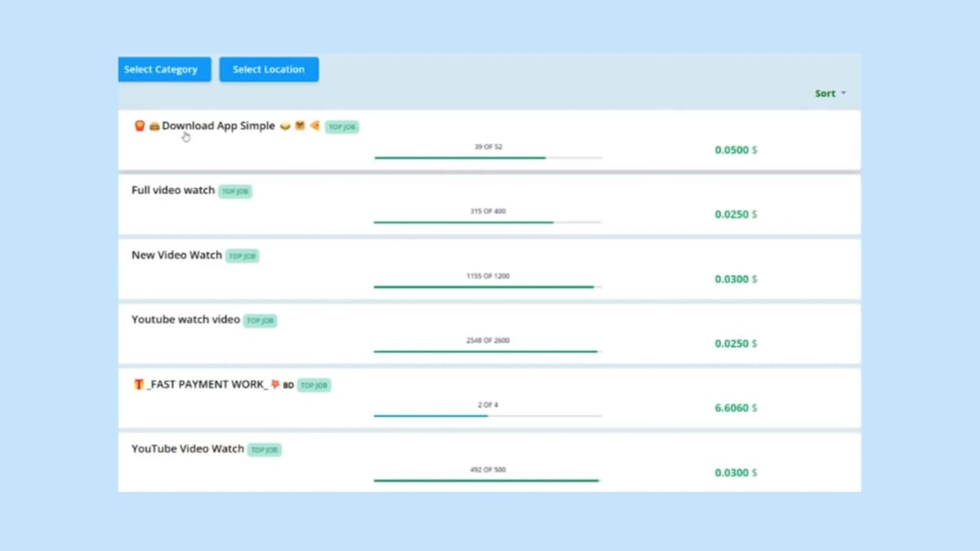Select the Youtube watch video job title
Viewport: 980px width, 551px height.
(185, 320)
